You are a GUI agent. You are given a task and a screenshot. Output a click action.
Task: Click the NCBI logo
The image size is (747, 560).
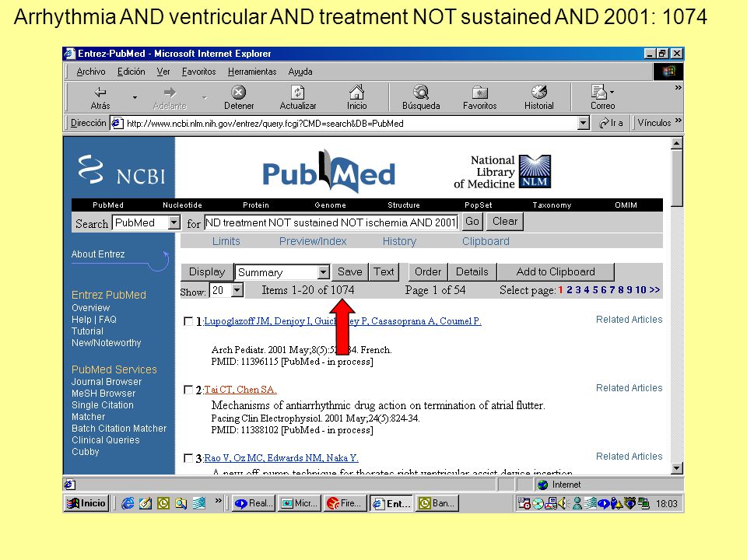[121, 171]
